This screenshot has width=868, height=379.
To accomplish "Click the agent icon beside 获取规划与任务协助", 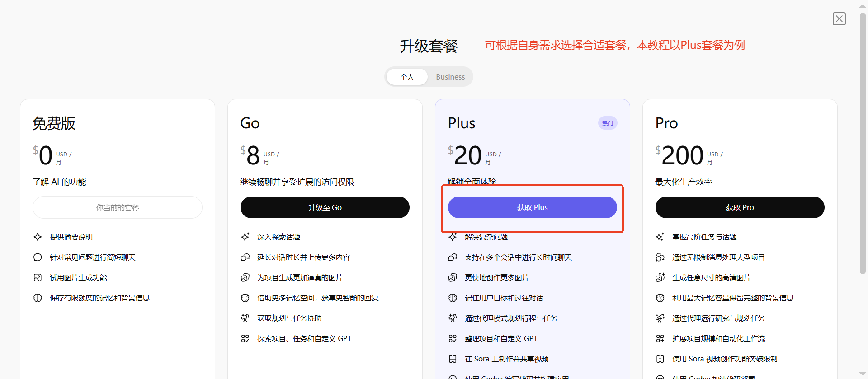I will tap(245, 318).
